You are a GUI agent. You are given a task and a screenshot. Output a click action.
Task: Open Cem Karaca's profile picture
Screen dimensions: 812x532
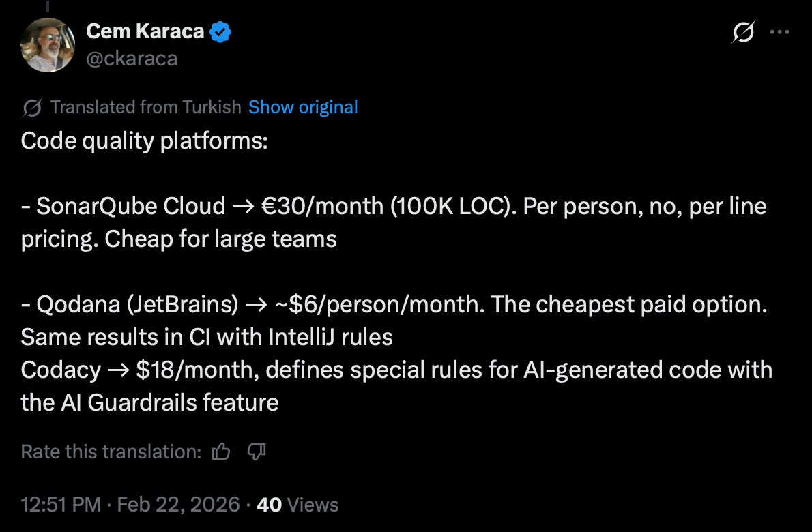click(47, 45)
